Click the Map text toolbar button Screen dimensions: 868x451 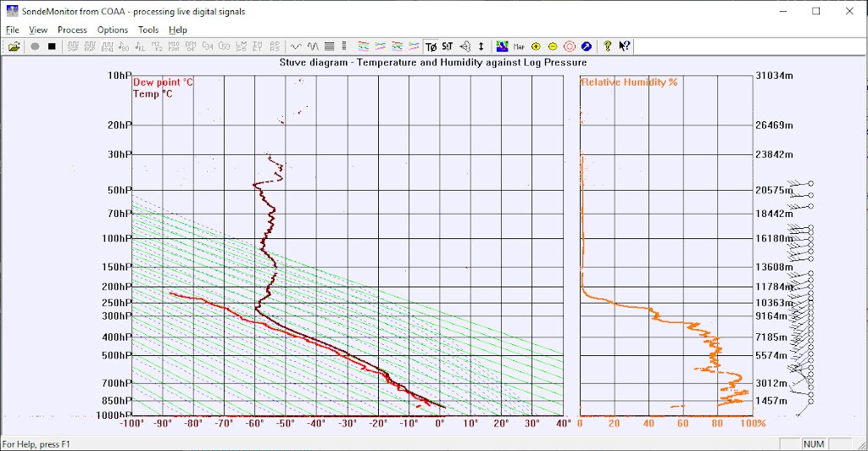(519, 47)
